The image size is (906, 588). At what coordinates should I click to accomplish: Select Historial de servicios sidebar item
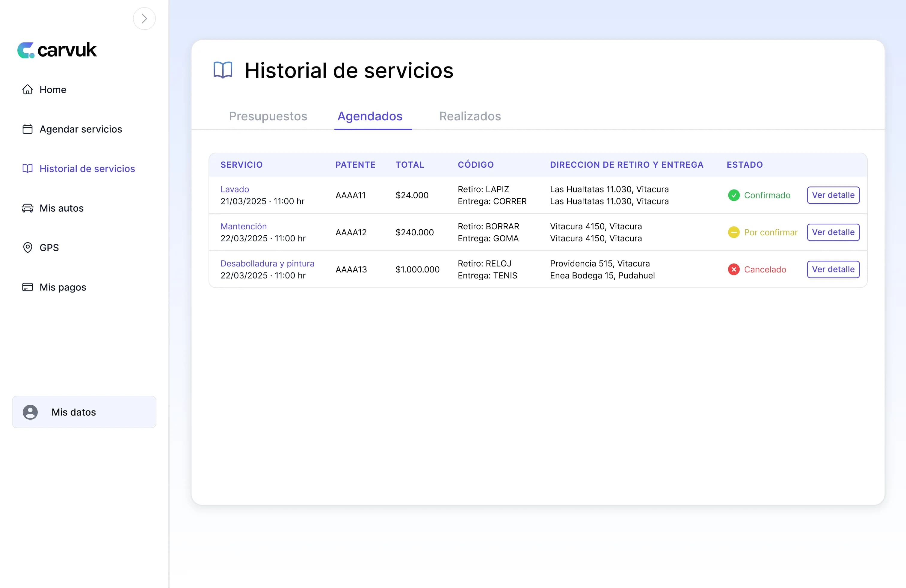click(87, 169)
